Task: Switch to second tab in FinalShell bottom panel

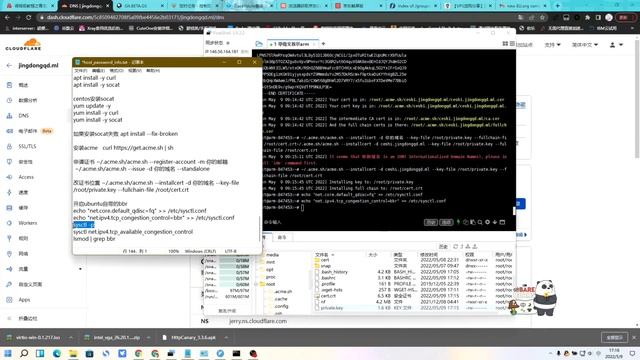Action: coord(282,237)
